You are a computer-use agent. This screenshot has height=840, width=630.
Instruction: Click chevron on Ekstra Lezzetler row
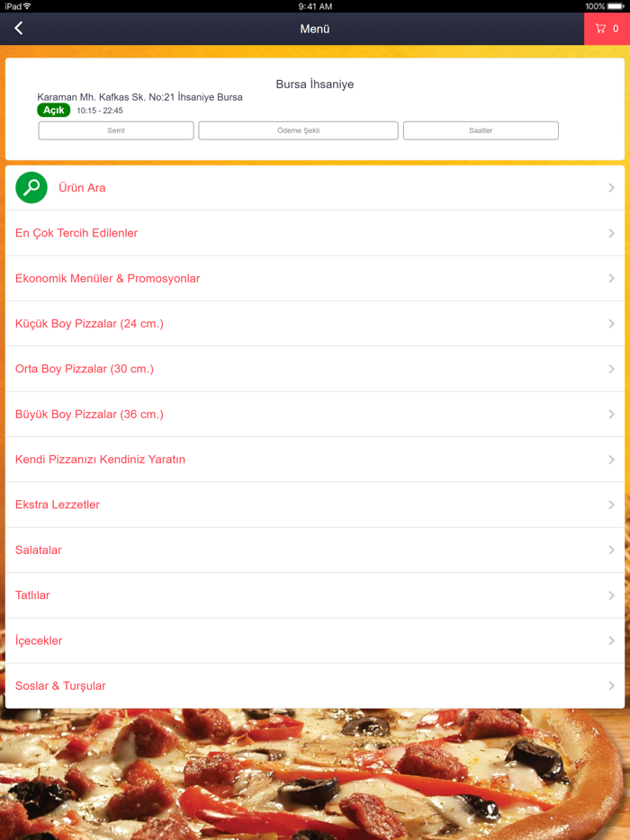(611, 505)
